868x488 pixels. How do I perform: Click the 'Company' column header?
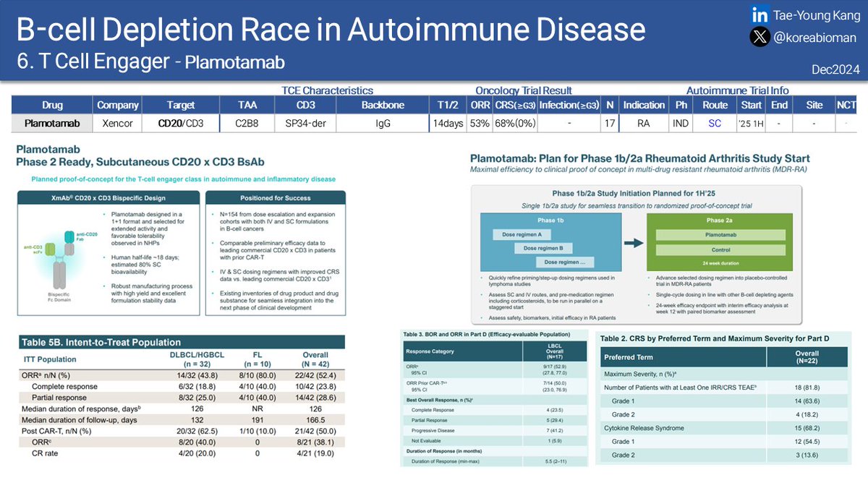tap(117, 105)
